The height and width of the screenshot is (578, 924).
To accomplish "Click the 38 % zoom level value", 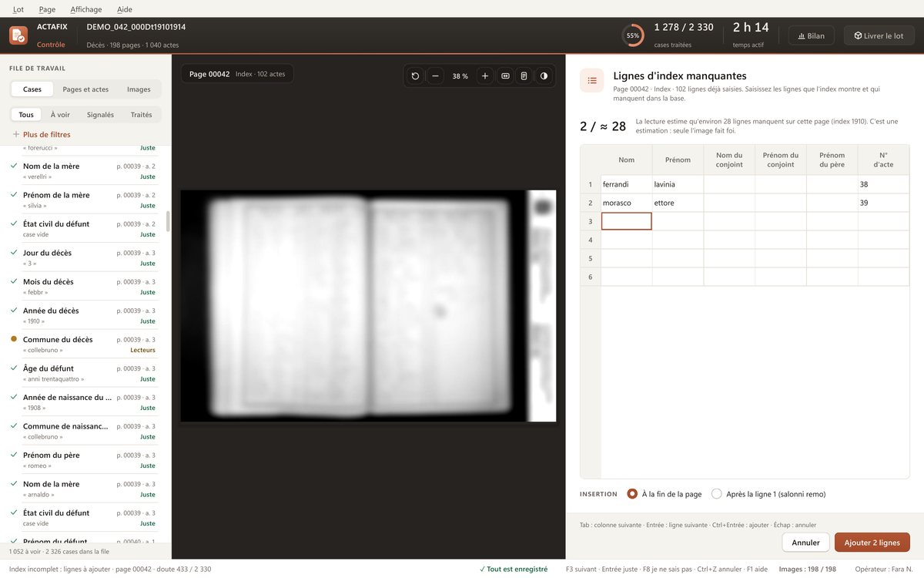I will click(460, 76).
